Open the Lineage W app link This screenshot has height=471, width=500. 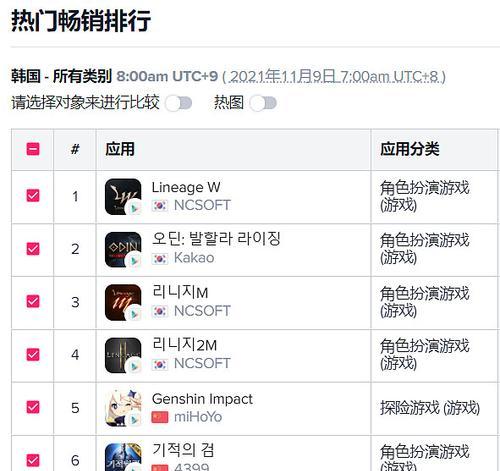pyautogui.click(x=186, y=187)
